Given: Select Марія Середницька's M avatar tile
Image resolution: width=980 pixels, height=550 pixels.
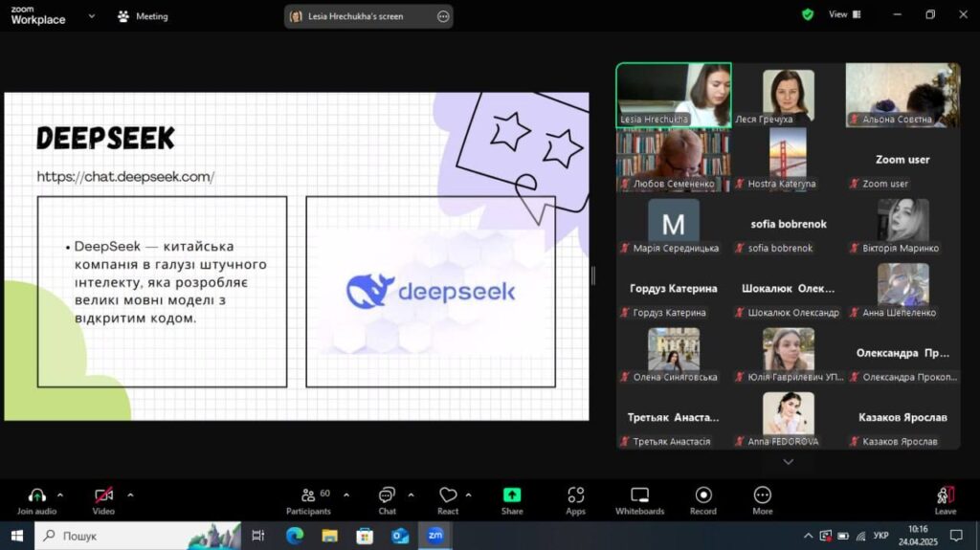Looking at the screenshot, I should click(x=673, y=225).
